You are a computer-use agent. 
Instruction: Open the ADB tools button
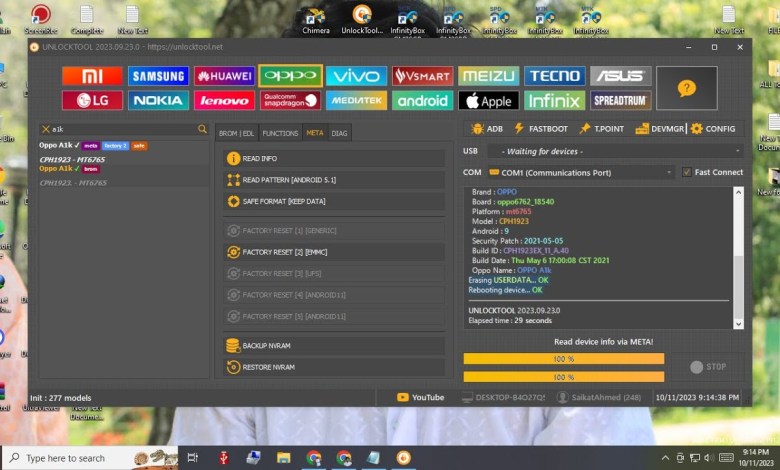point(487,129)
